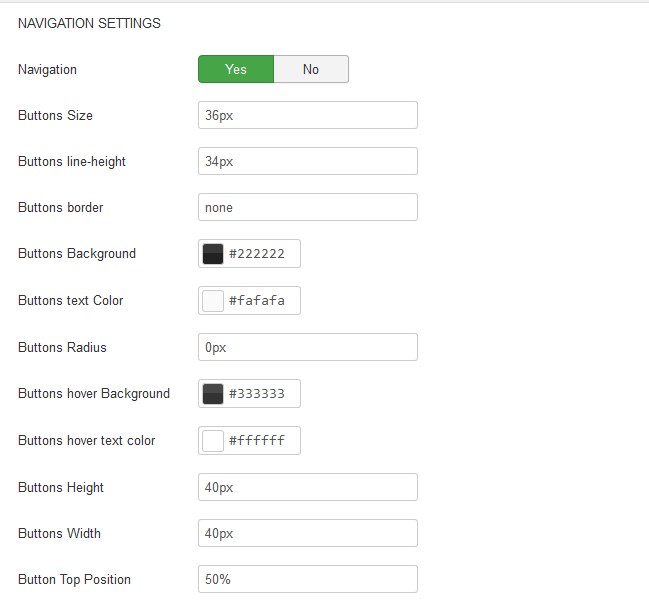Enable navigation with the Yes button

[x=236, y=69]
